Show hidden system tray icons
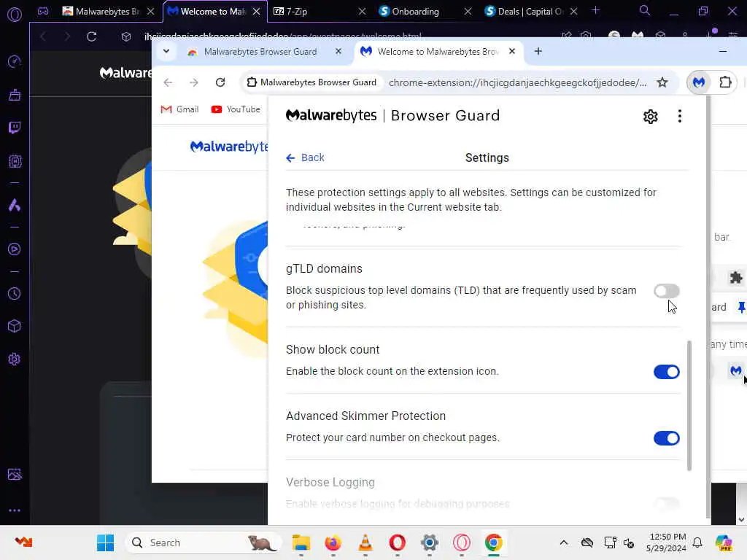Image resolution: width=747 pixels, height=560 pixels. [563, 542]
